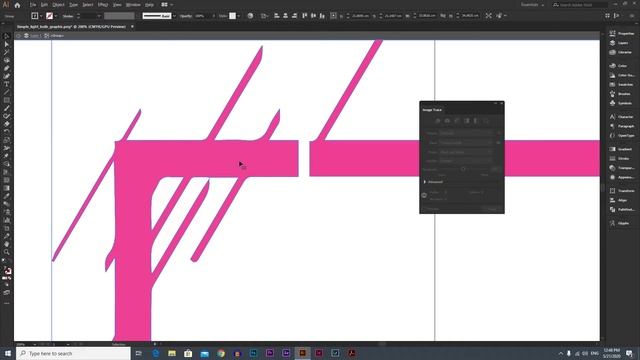Click the Fill and Stroke swatch in toolbar

point(7,271)
